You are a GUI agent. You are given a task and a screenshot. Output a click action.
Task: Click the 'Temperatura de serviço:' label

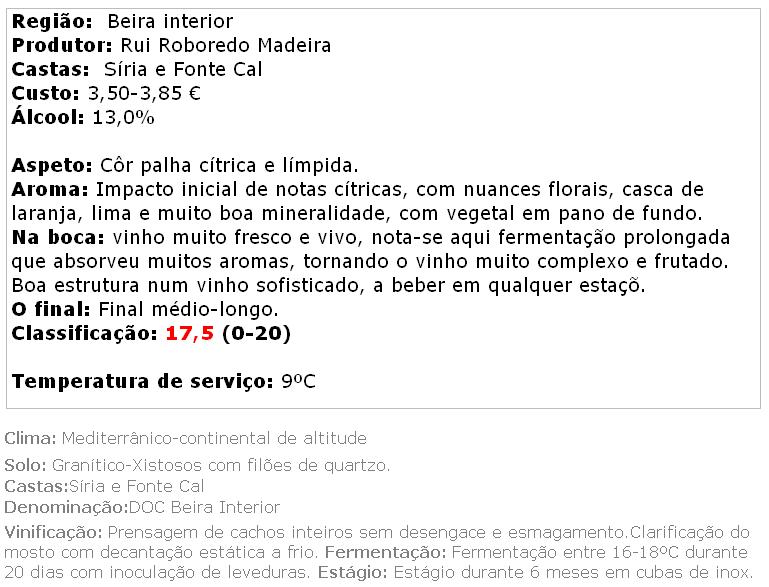pyautogui.click(x=143, y=382)
